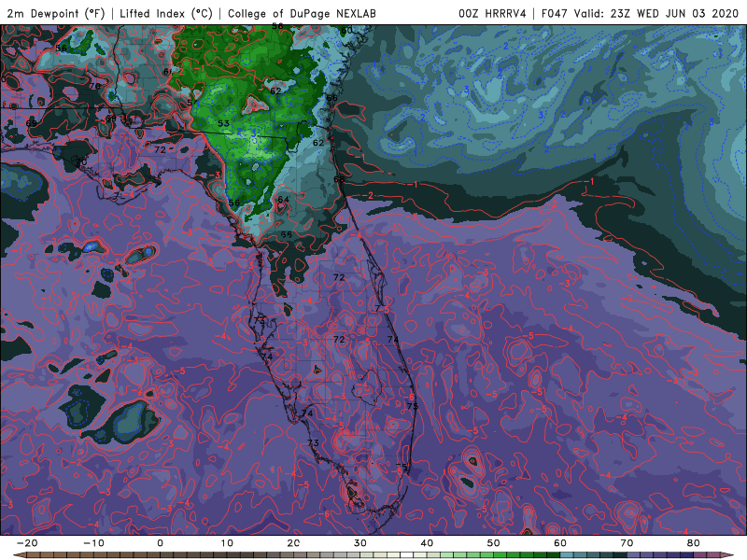Click the '51' dewpoint value on the map
747x560 pixels.
[191, 103]
